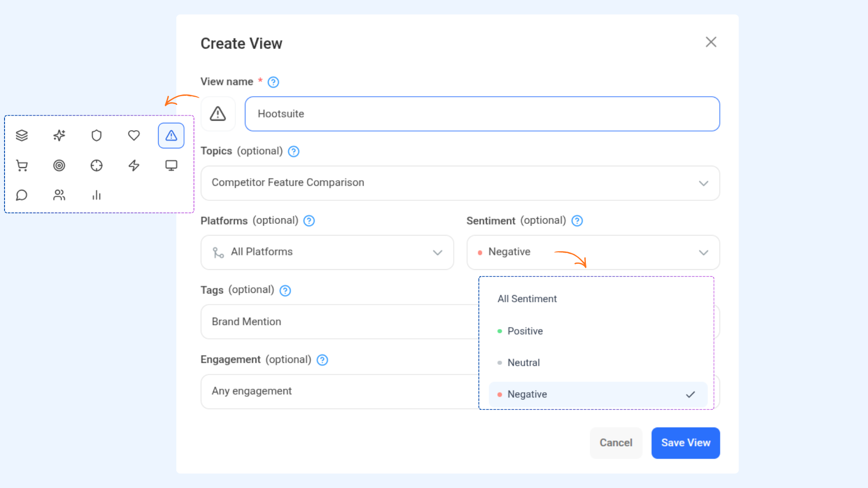The width and height of the screenshot is (868, 488).
Task: Choose the crosshair icon
Action: coord(96,165)
